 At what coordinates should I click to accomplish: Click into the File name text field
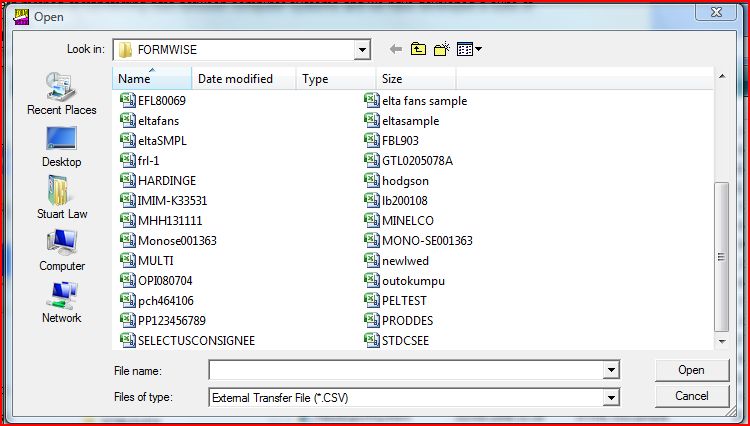tap(405, 371)
